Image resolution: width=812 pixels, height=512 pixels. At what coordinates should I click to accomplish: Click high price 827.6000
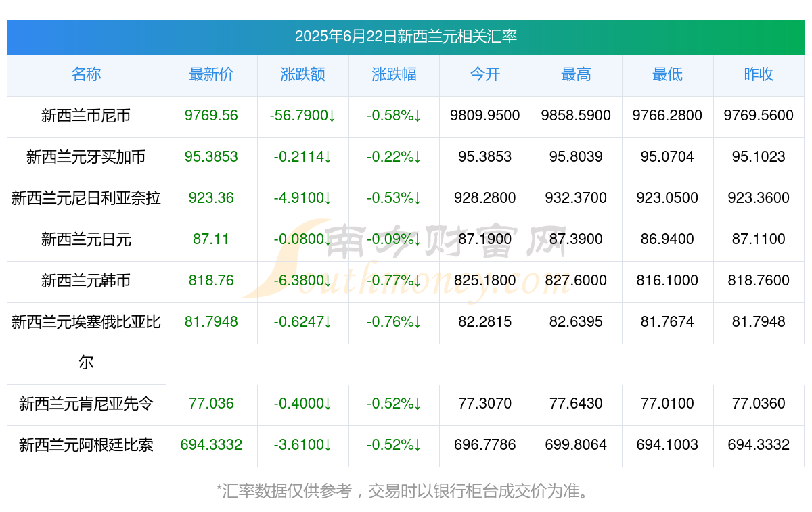[576, 281]
